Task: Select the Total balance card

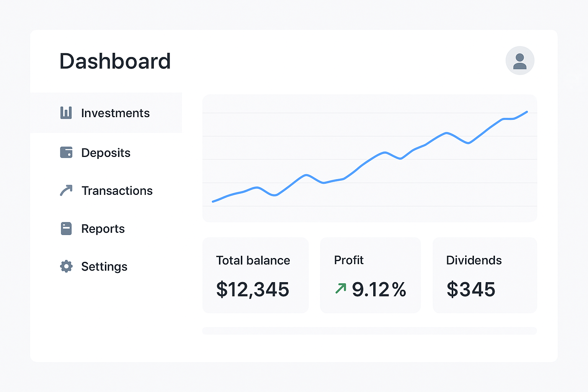Action: pyautogui.click(x=255, y=275)
